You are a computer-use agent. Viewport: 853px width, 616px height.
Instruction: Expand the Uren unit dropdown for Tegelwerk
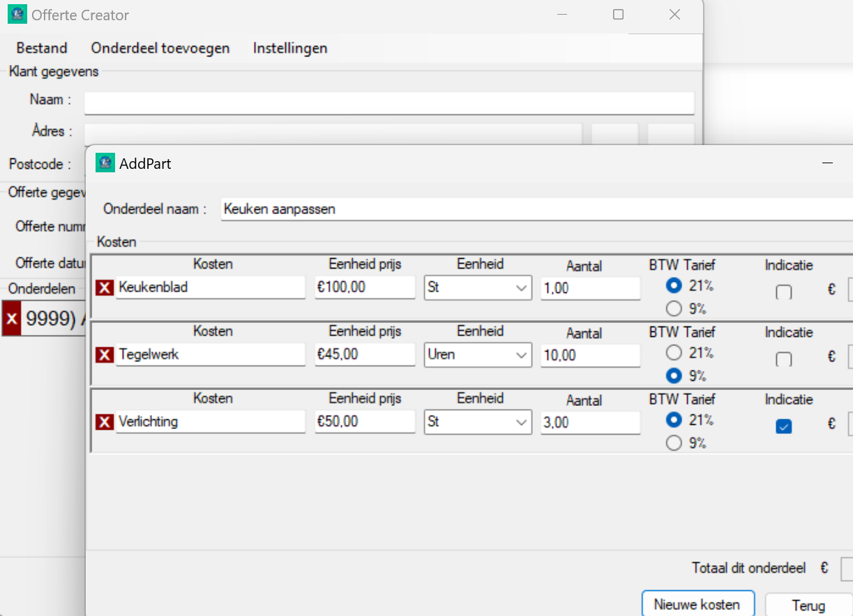pos(520,355)
